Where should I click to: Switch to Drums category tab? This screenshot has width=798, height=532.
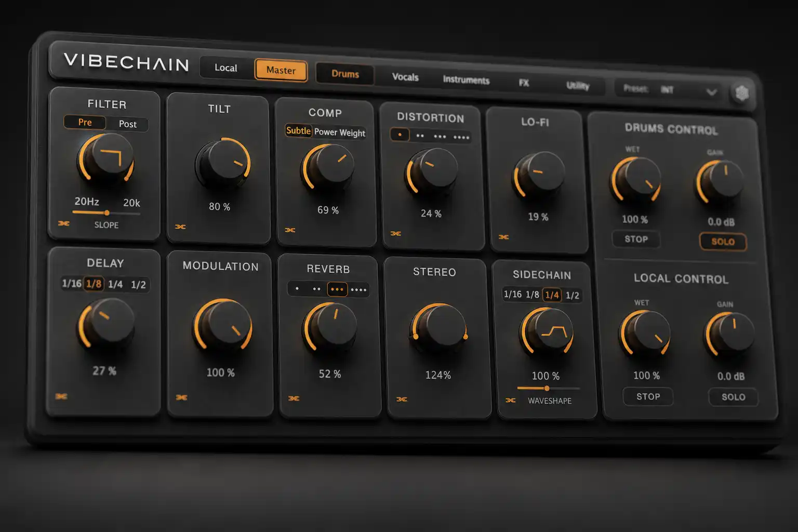click(345, 74)
